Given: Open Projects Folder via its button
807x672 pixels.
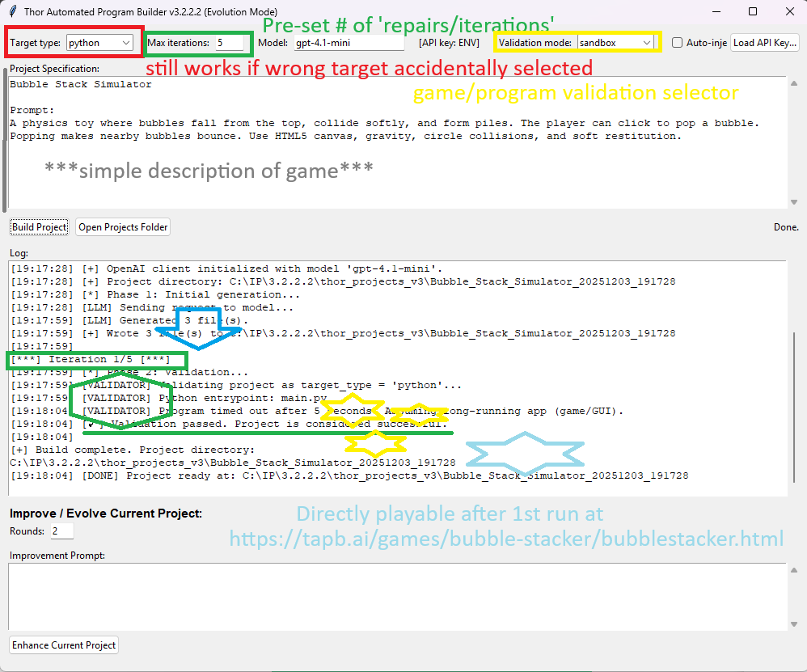Looking at the screenshot, I should coord(123,227).
